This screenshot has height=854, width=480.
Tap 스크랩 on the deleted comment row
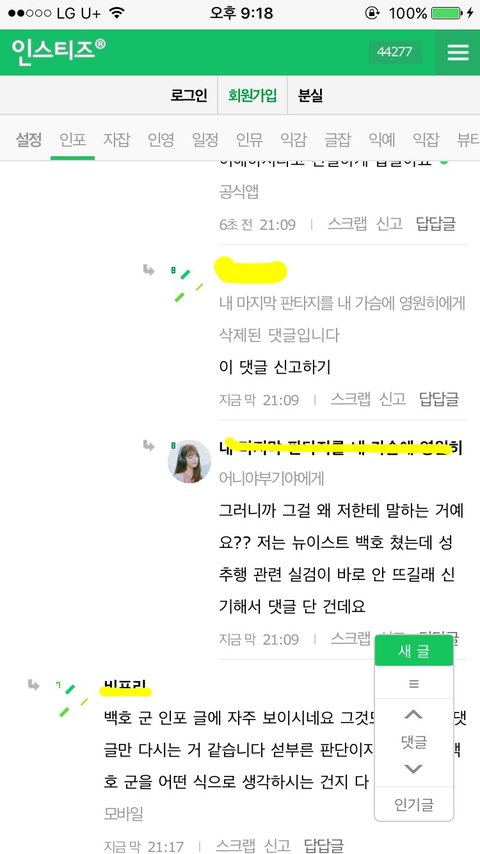(x=350, y=399)
